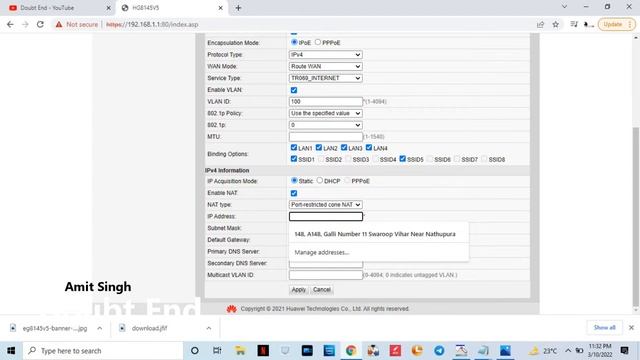Open the Windows Start menu

click(11, 351)
